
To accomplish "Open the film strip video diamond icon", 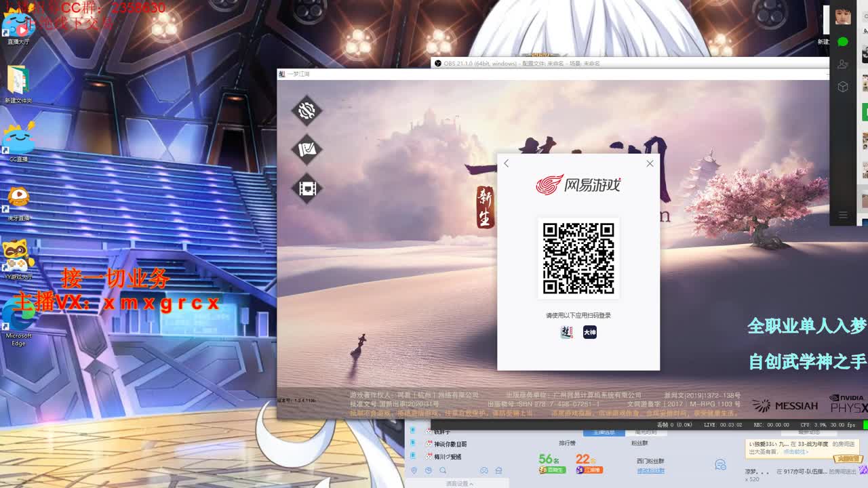I will tap(307, 188).
